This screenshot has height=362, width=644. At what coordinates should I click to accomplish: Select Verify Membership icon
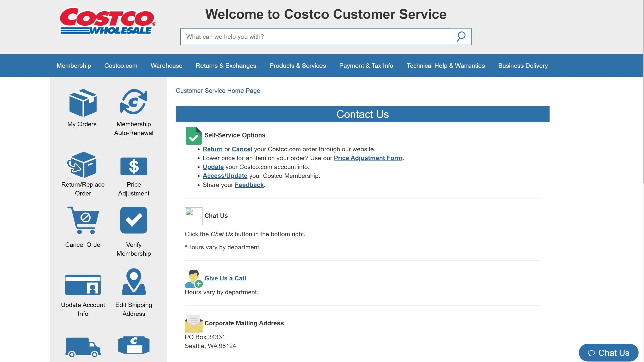[x=134, y=220]
